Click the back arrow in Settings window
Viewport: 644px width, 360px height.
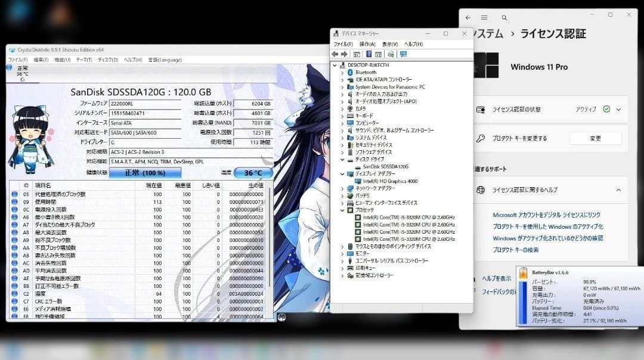468,18
